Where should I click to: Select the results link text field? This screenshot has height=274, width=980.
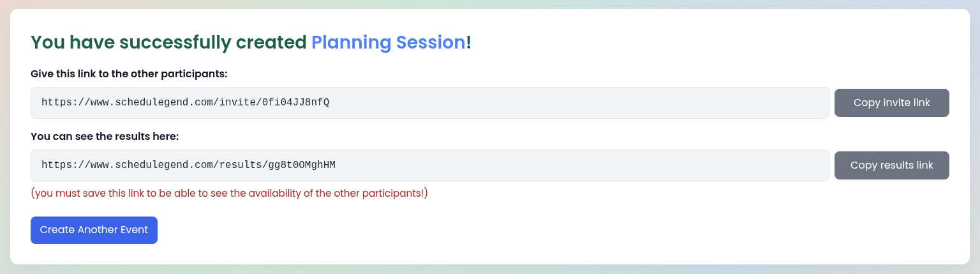(x=430, y=165)
